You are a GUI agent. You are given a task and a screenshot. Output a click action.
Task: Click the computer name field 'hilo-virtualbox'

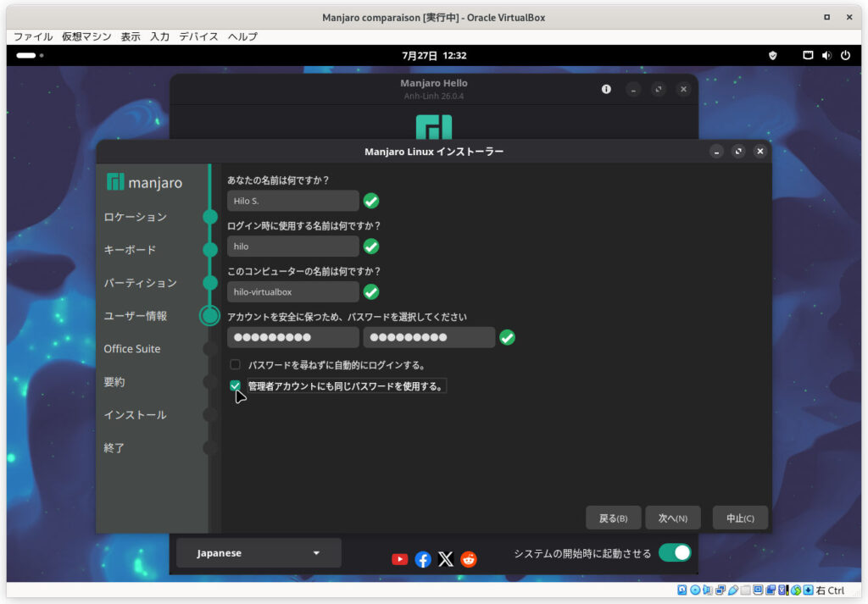[292, 291]
